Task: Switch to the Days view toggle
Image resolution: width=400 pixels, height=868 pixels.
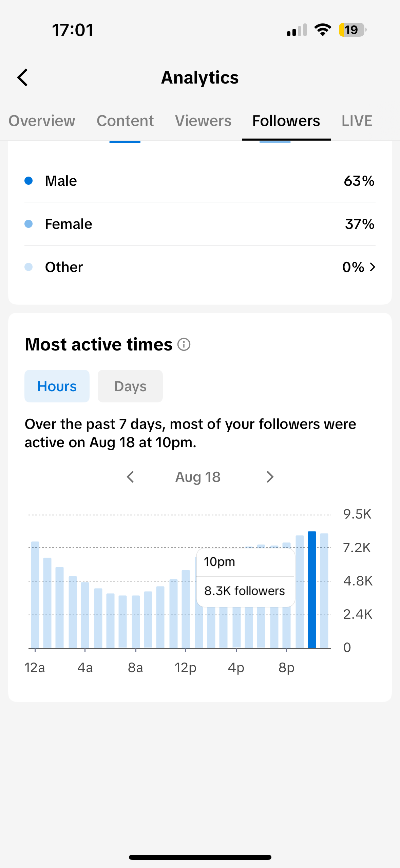Action: (130, 386)
